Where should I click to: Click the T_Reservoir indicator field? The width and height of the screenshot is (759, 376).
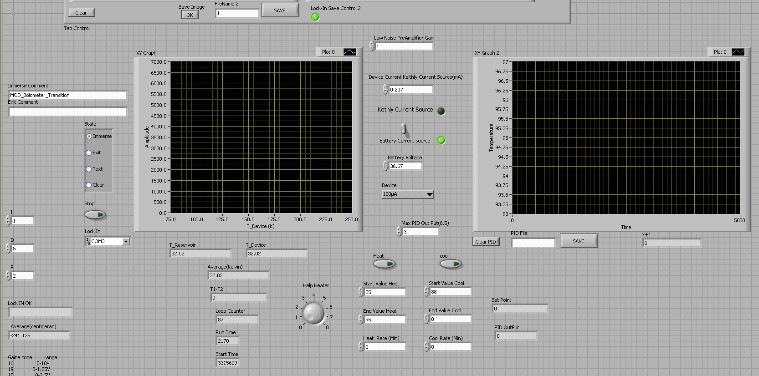200,254
